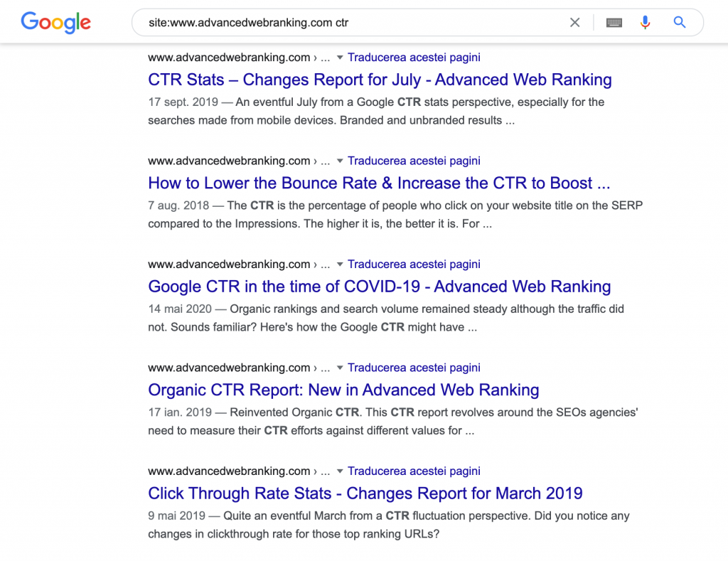Click URL breadcrumb above COVID-19 result
The height and width of the screenshot is (561, 728).
[239, 265]
